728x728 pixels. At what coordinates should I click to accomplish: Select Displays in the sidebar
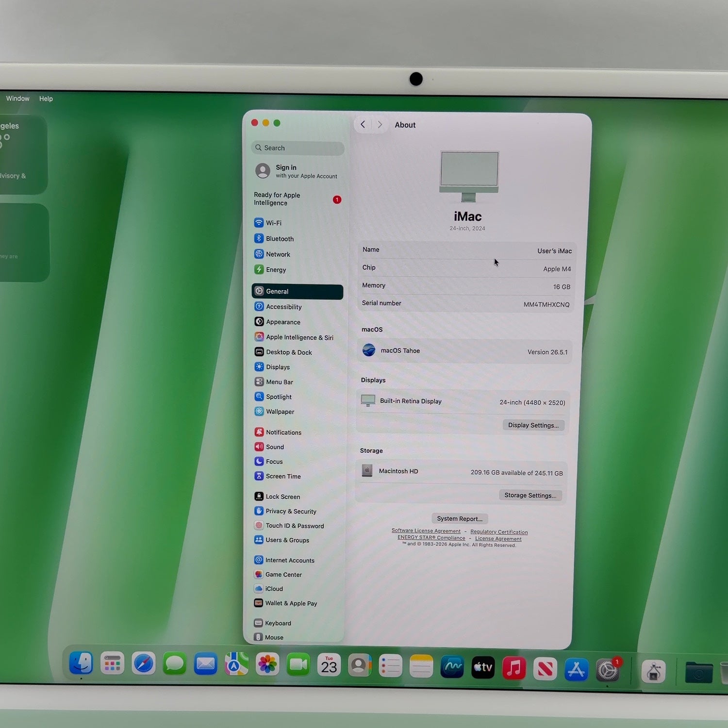[x=272, y=367]
